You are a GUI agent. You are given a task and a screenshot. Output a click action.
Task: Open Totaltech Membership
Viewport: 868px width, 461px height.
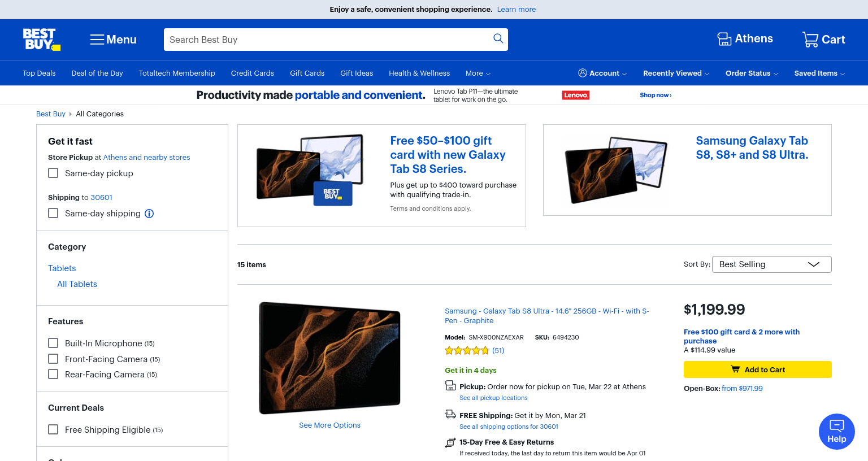point(177,73)
